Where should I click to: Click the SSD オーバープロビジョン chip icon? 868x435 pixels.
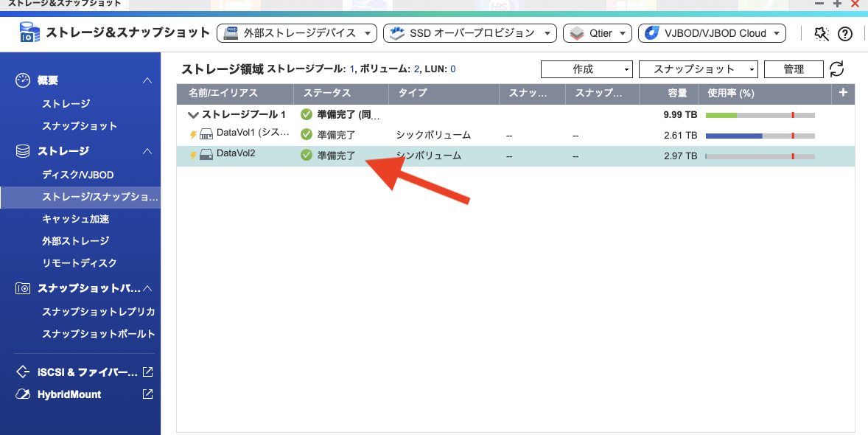(x=397, y=33)
